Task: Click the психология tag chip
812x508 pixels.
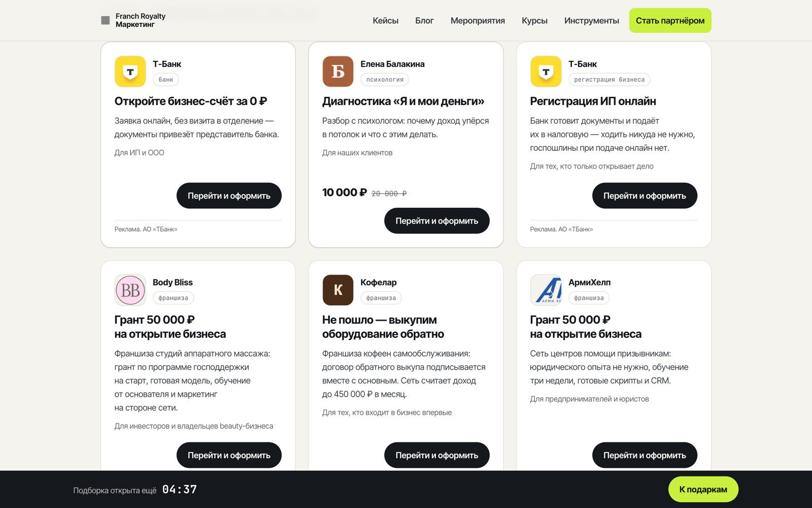Action: click(385, 80)
